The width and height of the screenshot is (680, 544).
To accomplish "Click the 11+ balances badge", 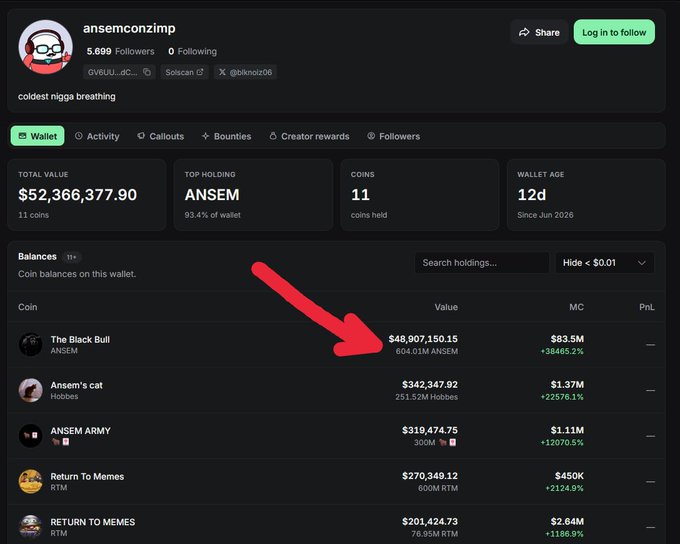I will click(72, 257).
